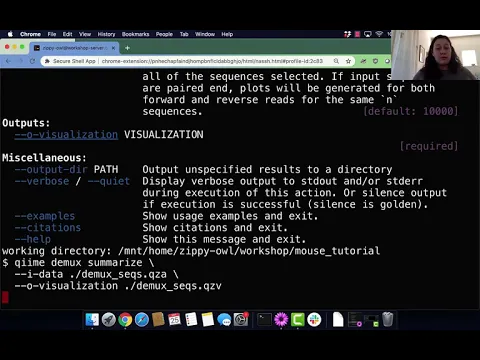480x360 pixels.
Task: Open the brown Contacts book in dock
Action: [158, 320]
